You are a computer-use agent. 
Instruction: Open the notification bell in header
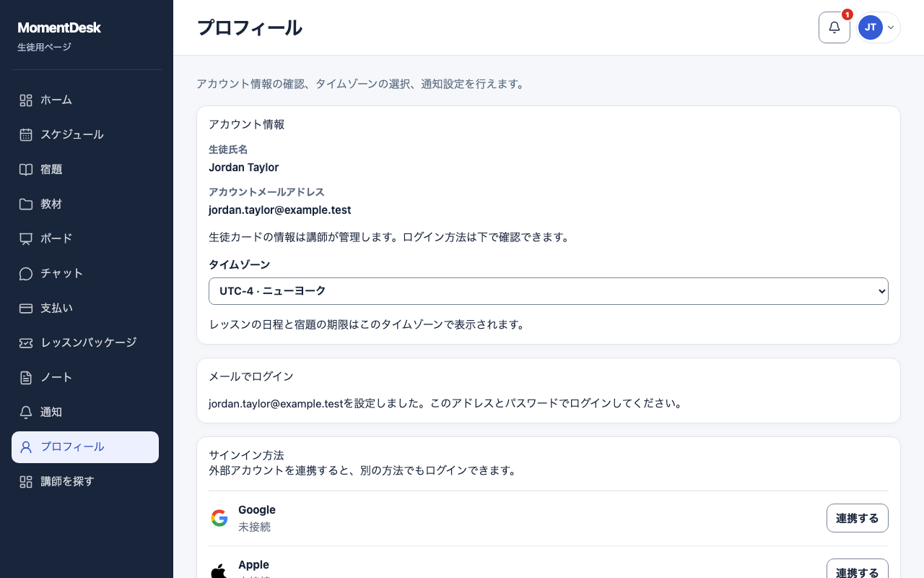click(834, 27)
